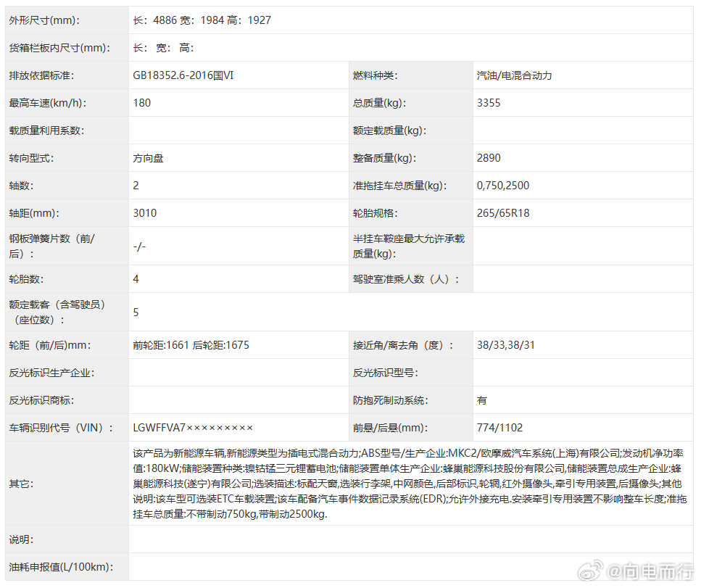The image size is (701, 588).
Task: Select the 前悬/后悬 value 774/1102
Action: [x=499, y=428]
